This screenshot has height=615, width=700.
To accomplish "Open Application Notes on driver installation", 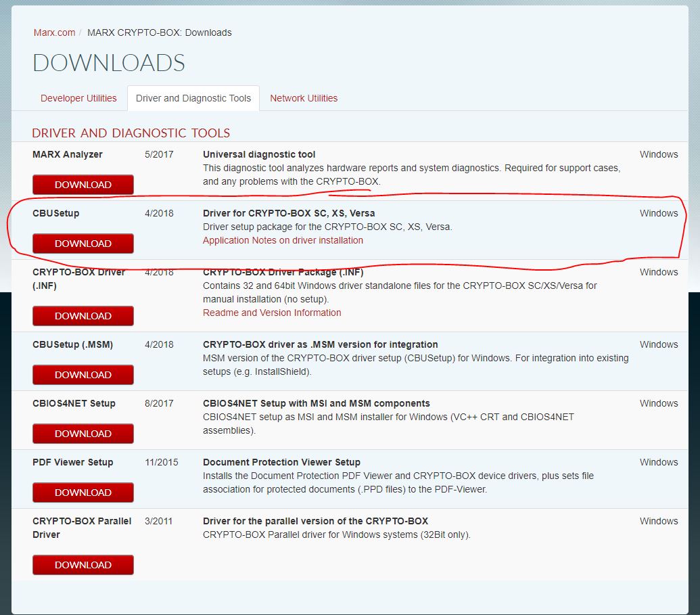I will coord(283,240).
